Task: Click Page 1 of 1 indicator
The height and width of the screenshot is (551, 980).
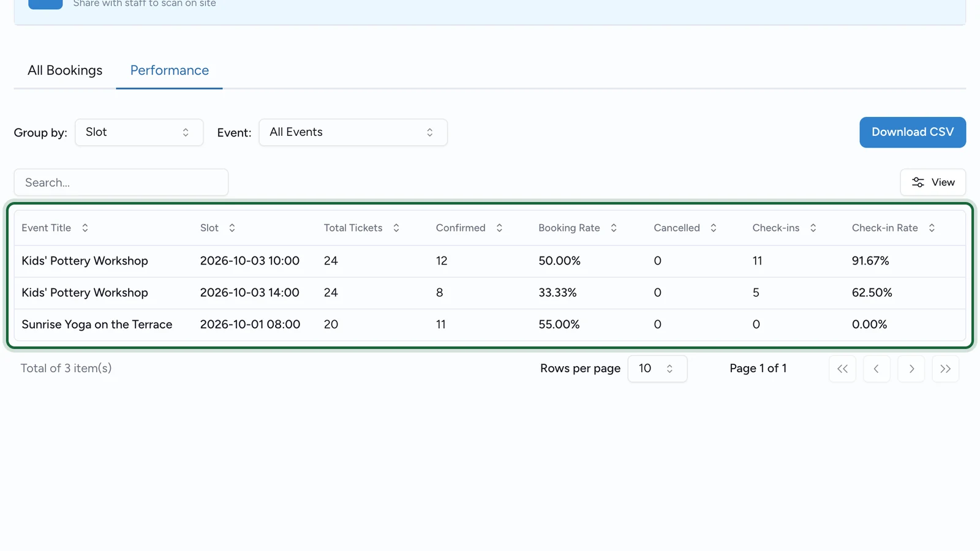Action: point(758,368)
